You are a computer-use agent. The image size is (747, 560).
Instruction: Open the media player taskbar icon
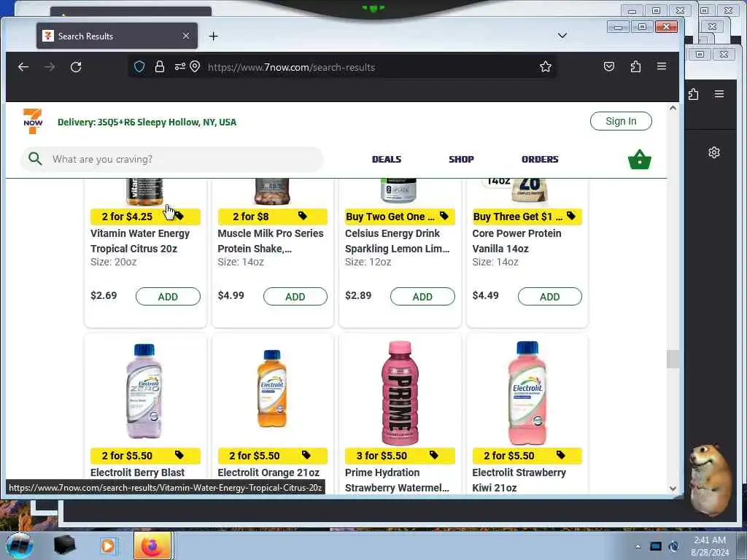coord(108,545)
